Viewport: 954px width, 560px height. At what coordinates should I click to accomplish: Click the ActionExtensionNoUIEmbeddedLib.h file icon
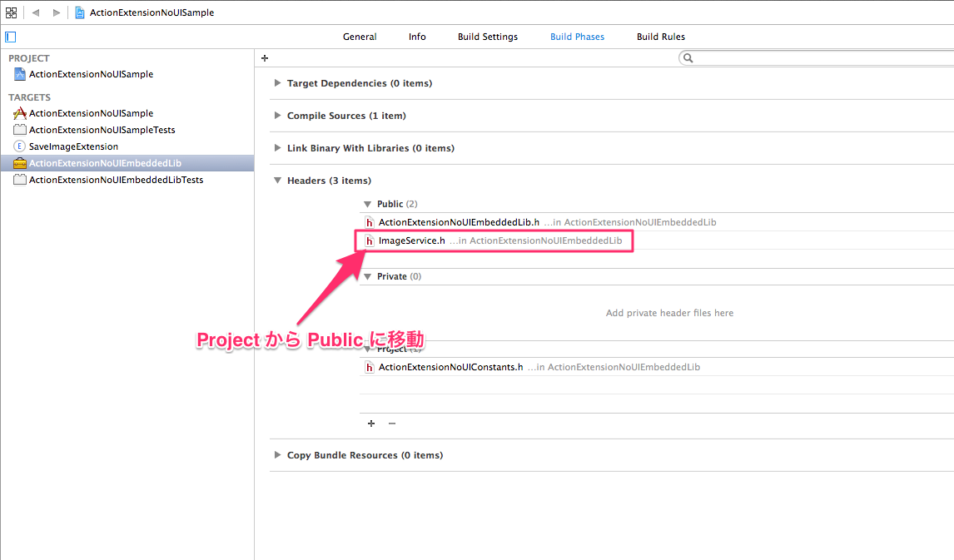tap(370, 222)
